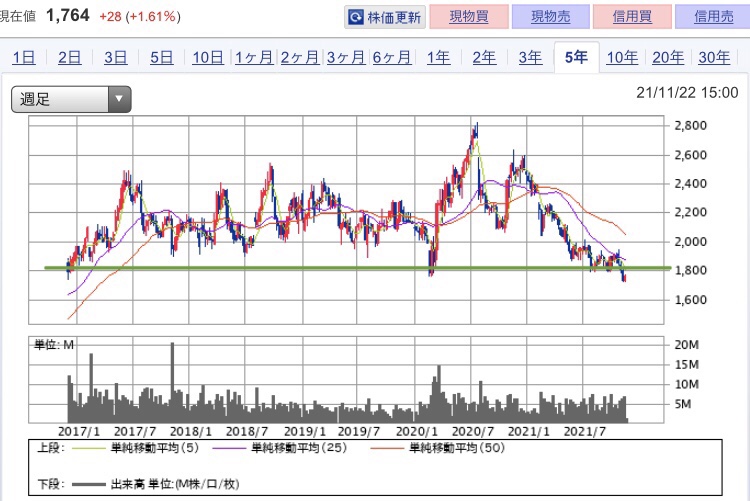Click the 株価更新 refresh icon
This screenshot has width=750, height=501.
pos(356,18)
